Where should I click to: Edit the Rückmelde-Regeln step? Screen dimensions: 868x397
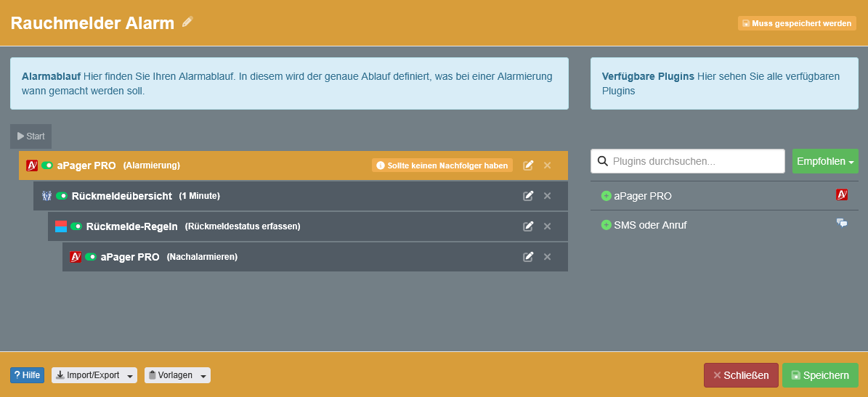coord(528,226)
